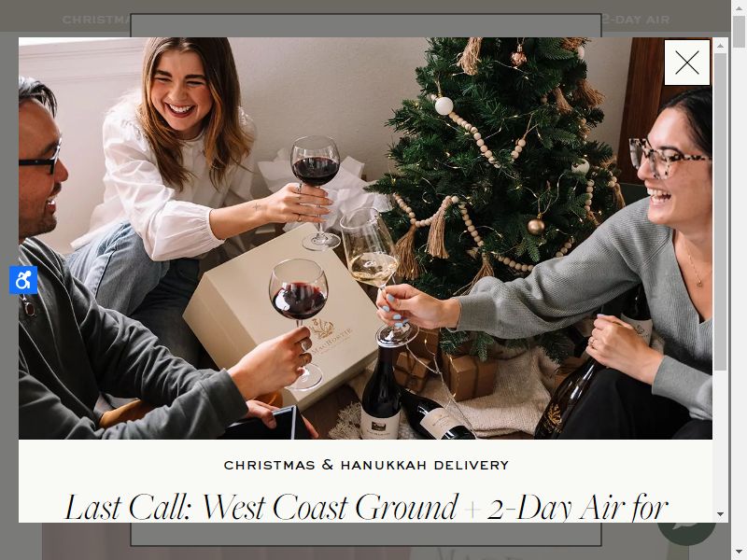
Task: Click the upright wine bottle in the photo
Action: [x=380, y=391]
